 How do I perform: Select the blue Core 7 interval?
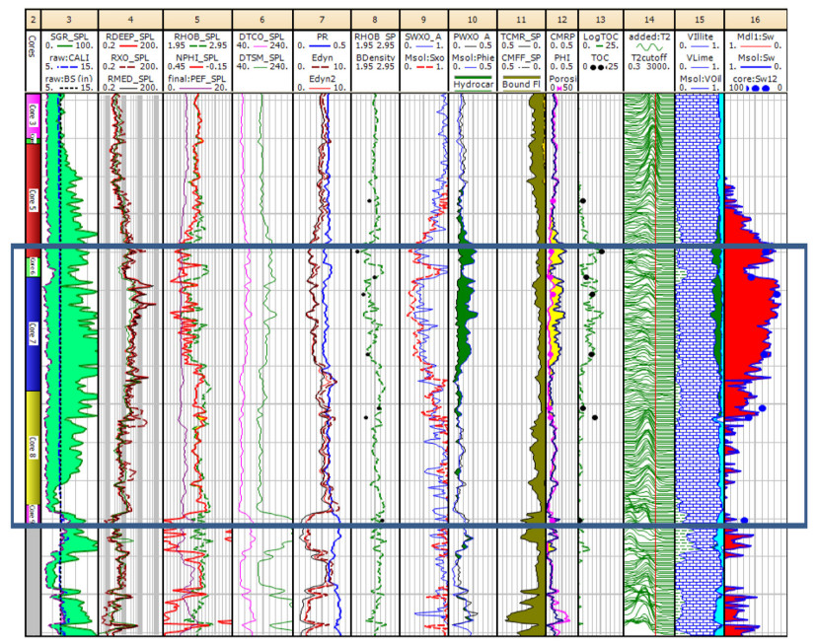(32, 330)
